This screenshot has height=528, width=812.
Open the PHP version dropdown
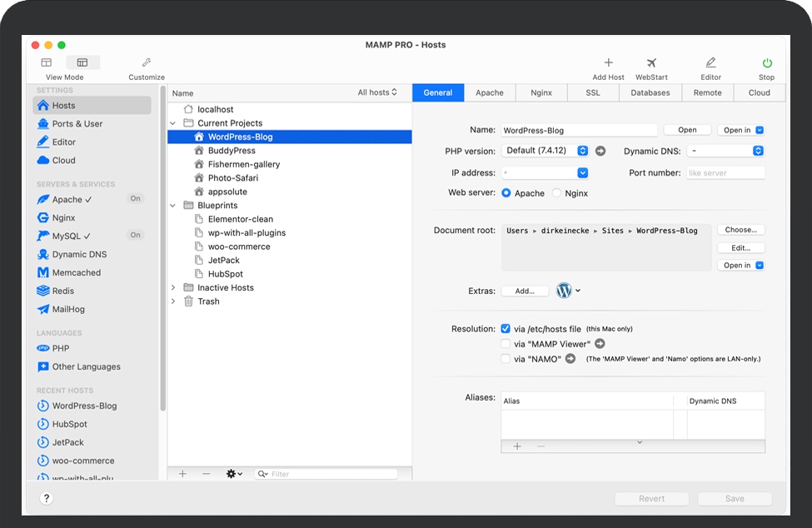click(545, 151)
